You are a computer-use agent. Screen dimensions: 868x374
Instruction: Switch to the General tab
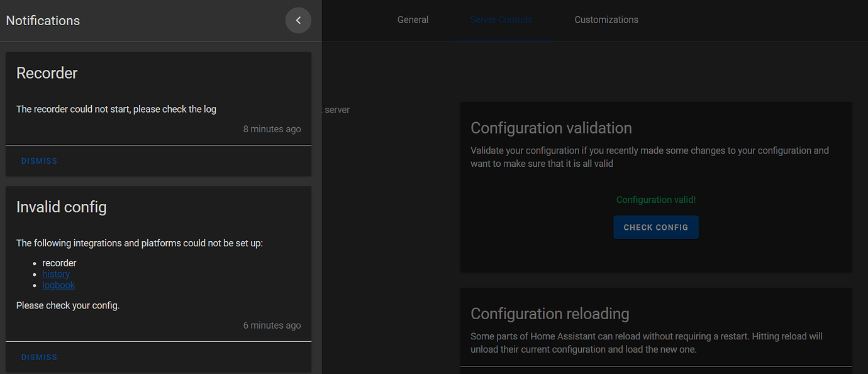click(413, 20)
